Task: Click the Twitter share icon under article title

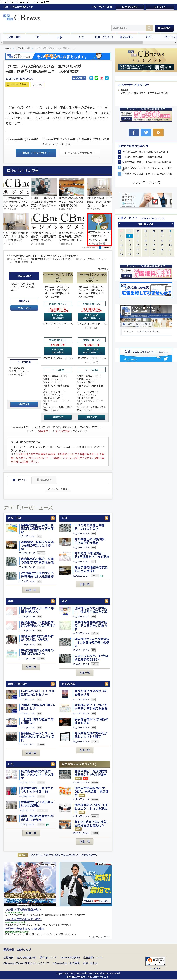Action: point(91,78)
